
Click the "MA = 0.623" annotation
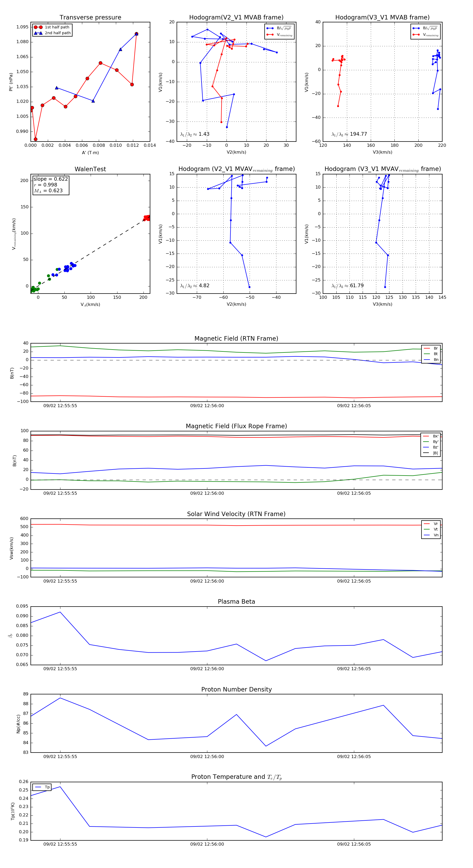point(48,191)
